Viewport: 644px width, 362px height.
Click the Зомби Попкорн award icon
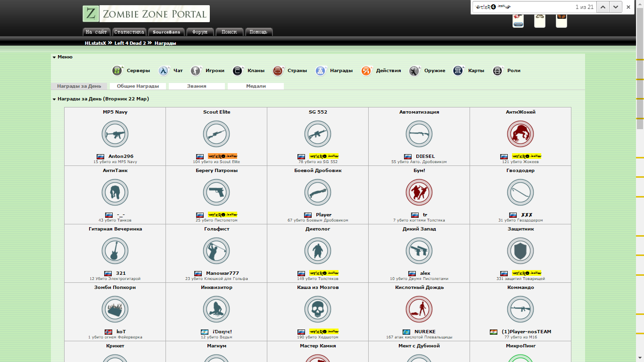pyautogui.click(x=115, y=309)
